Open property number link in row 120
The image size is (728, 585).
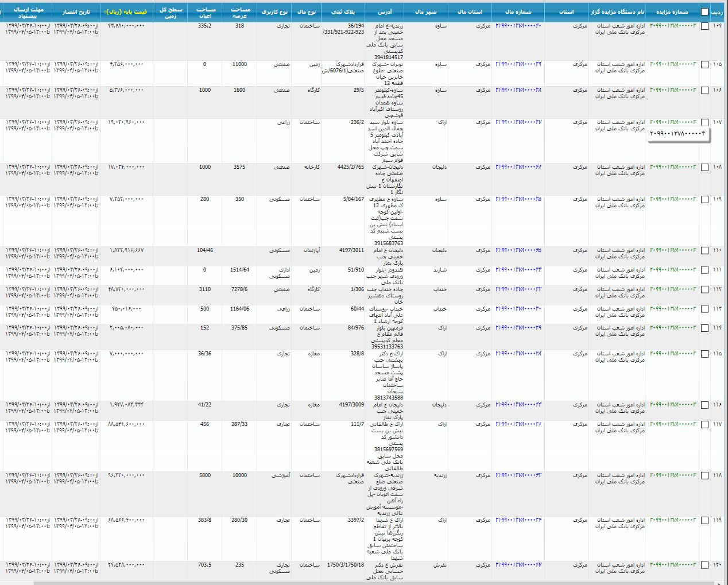click(518, 565)
